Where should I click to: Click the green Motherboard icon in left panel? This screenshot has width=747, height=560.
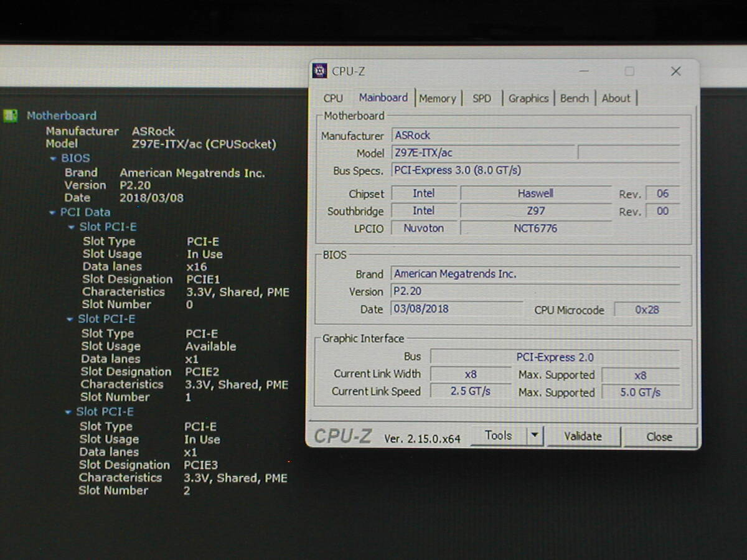(11, 116)
